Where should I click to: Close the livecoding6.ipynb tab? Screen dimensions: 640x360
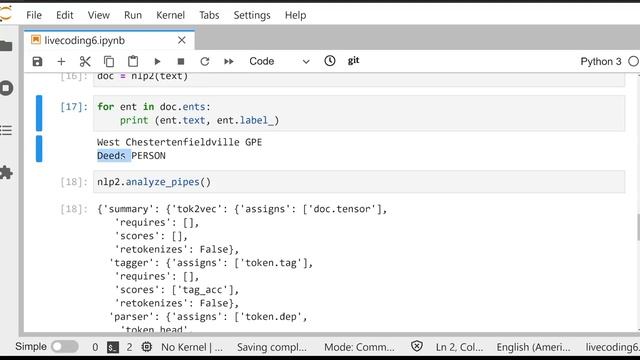pos(182,40)
